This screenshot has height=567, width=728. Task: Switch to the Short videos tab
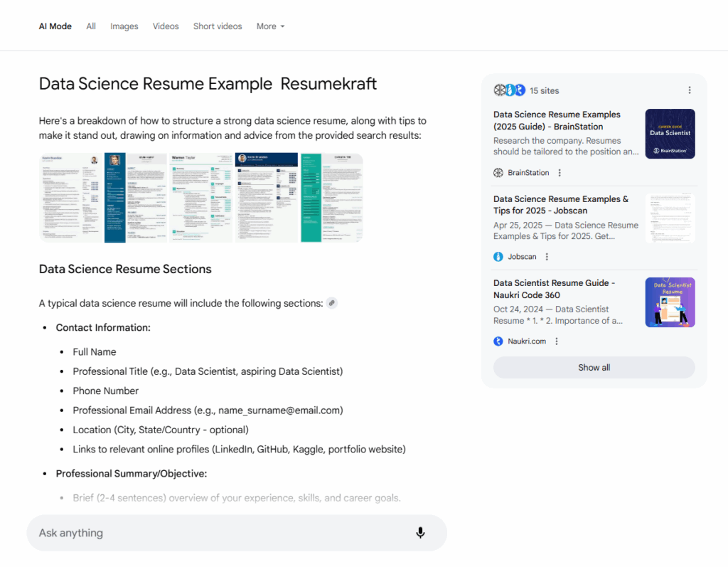tap(218, 26)
